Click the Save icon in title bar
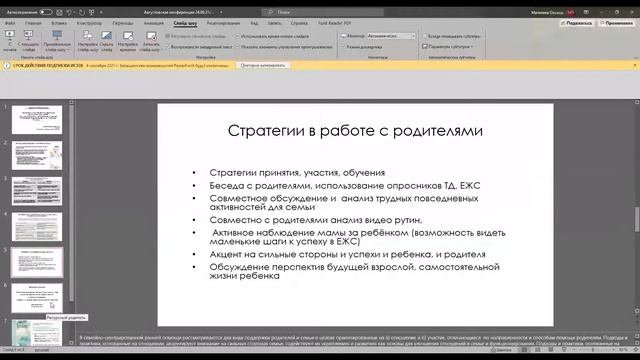The image size is (640, 360). click(x=59, y=12)
